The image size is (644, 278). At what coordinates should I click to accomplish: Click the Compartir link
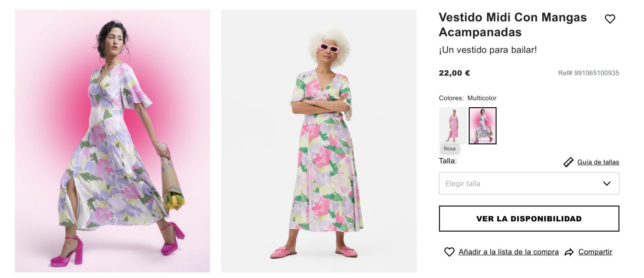[595, 252]
